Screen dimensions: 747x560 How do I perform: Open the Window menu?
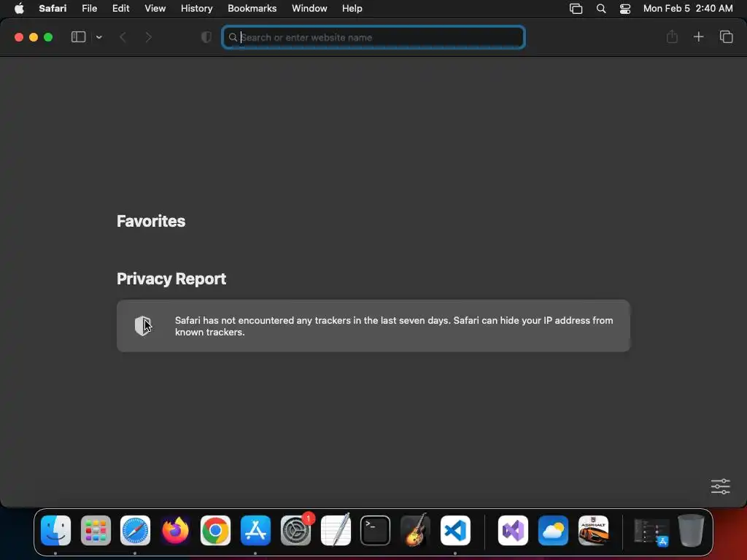click(309, 8)
